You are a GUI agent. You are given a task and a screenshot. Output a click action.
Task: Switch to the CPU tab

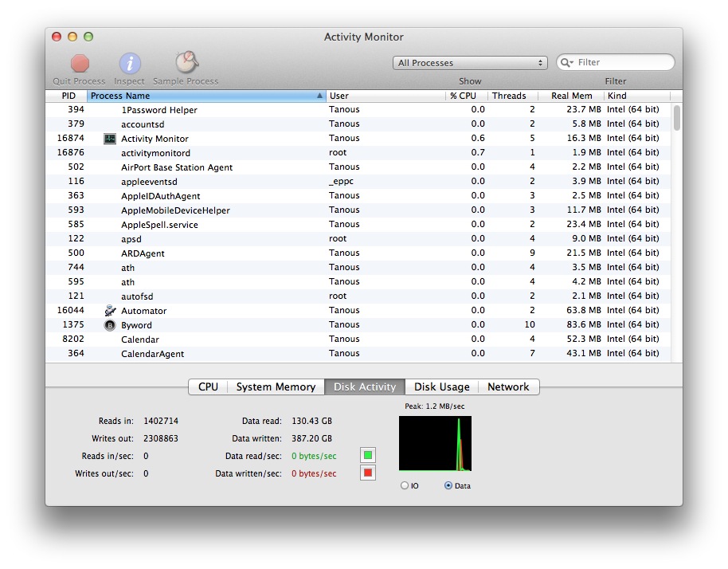(x=208, y=387)
